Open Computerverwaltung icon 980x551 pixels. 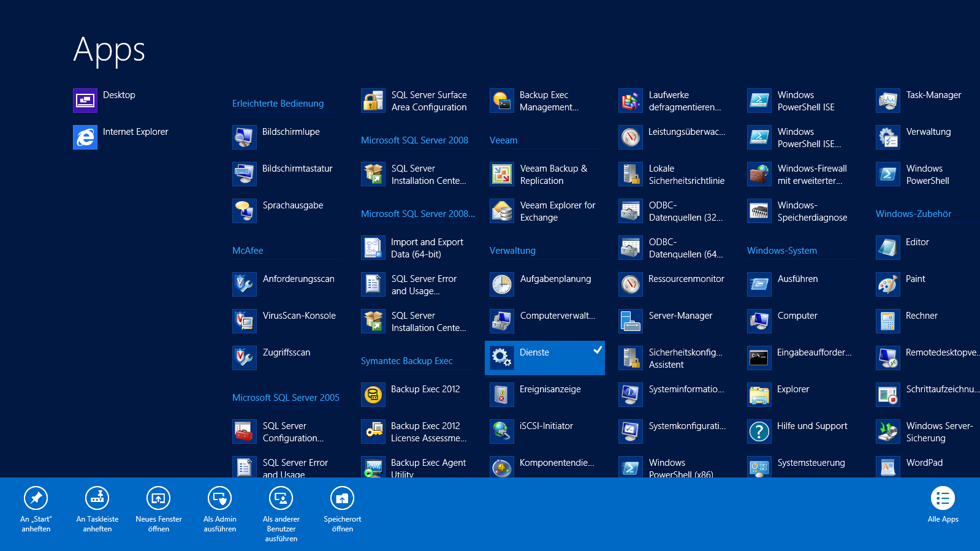click(502, 321)
